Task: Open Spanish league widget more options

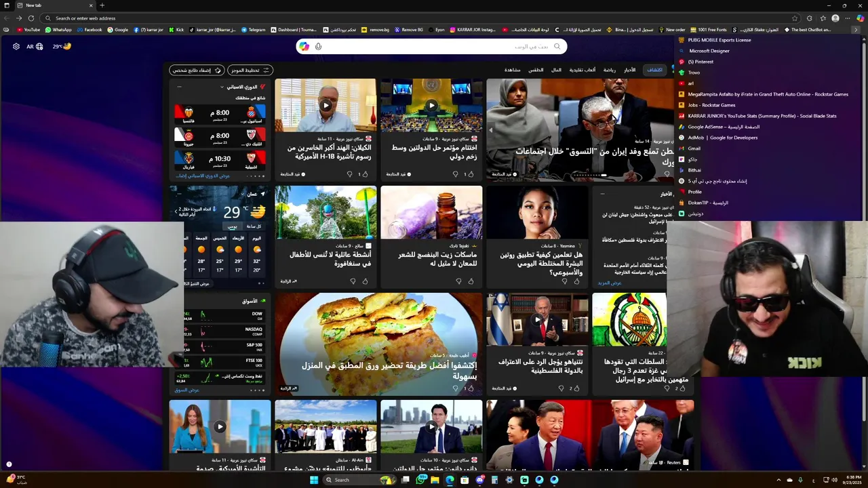Action: [179, 87]
